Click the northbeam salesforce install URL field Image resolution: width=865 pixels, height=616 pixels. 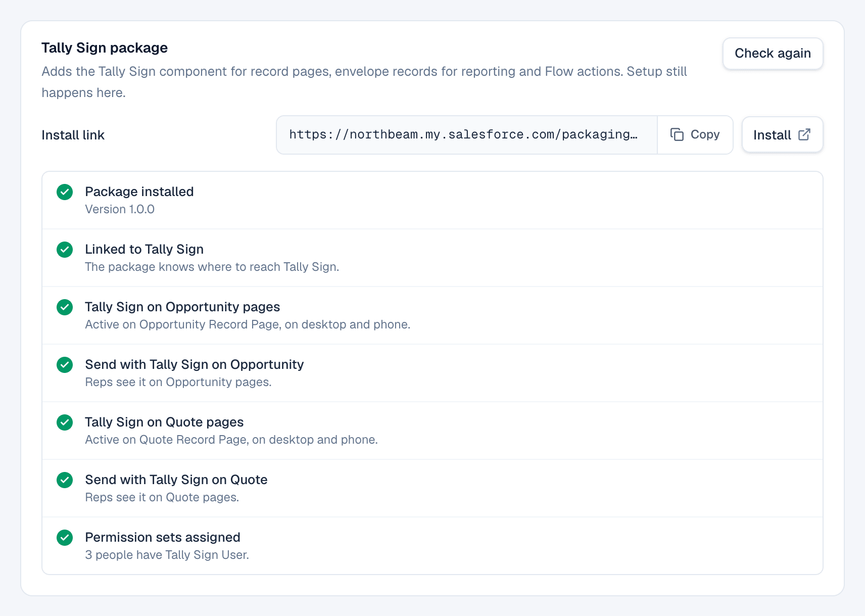tap(467, 134)
